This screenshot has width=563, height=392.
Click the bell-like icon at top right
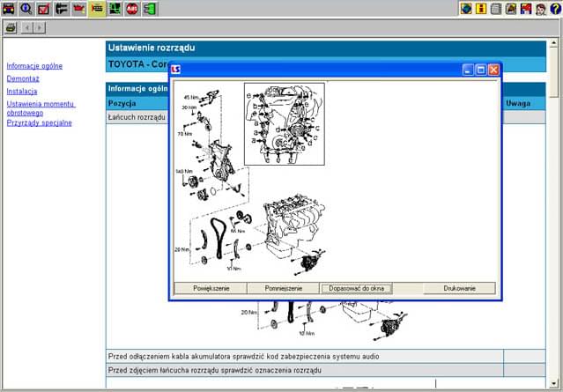(511, 9)
